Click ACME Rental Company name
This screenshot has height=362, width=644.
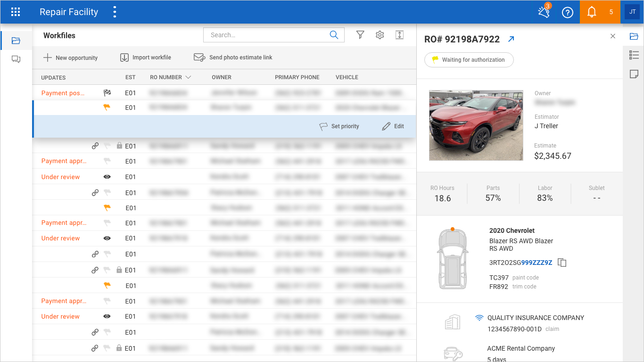click(x=521, y=348)
